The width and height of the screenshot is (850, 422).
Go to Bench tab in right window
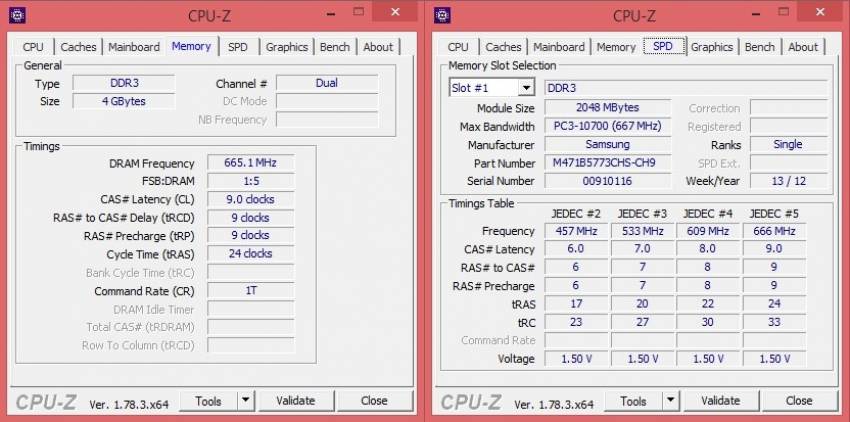point(760,47)
